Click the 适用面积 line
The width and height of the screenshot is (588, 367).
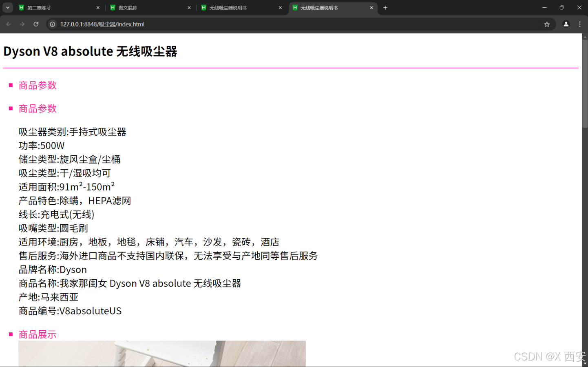coord(67,187)
